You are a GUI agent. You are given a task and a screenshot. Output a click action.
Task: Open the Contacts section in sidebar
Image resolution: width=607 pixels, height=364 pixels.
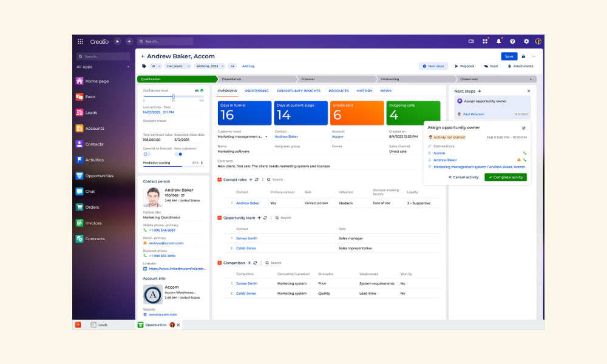89,144
